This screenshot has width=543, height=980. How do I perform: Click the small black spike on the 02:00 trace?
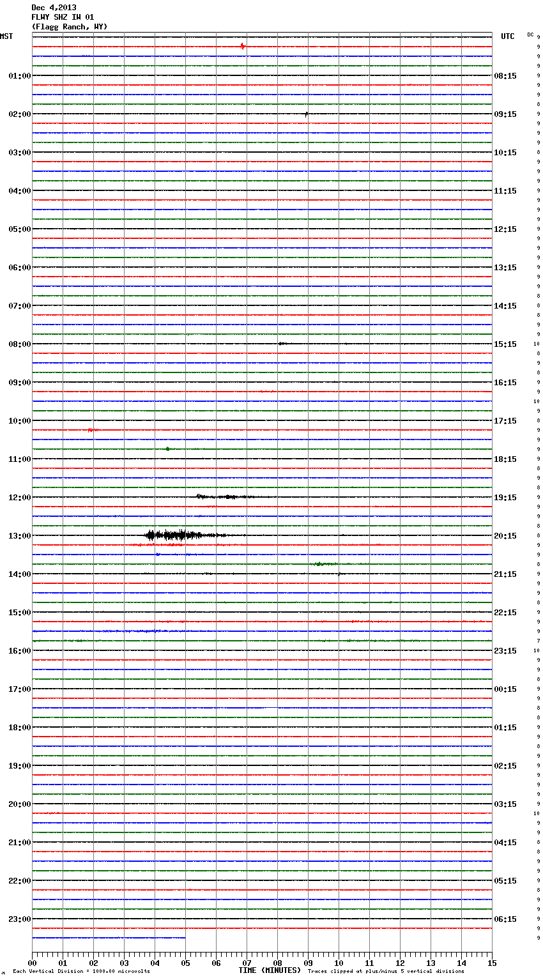(x=307, y=114)
